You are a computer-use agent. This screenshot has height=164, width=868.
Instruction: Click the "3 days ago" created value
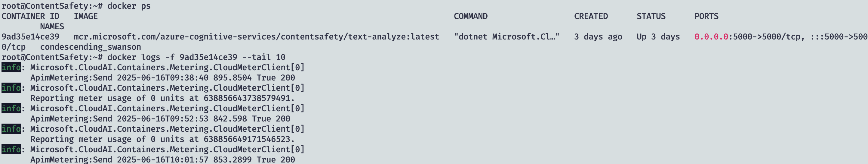click(598, 36)
